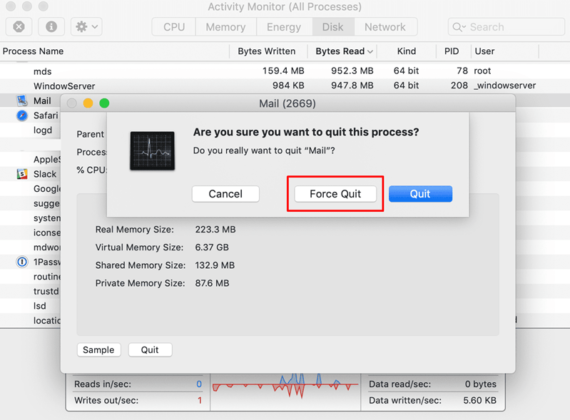
Task: Open the process info toolbar icon
Action: coord(51,27)
